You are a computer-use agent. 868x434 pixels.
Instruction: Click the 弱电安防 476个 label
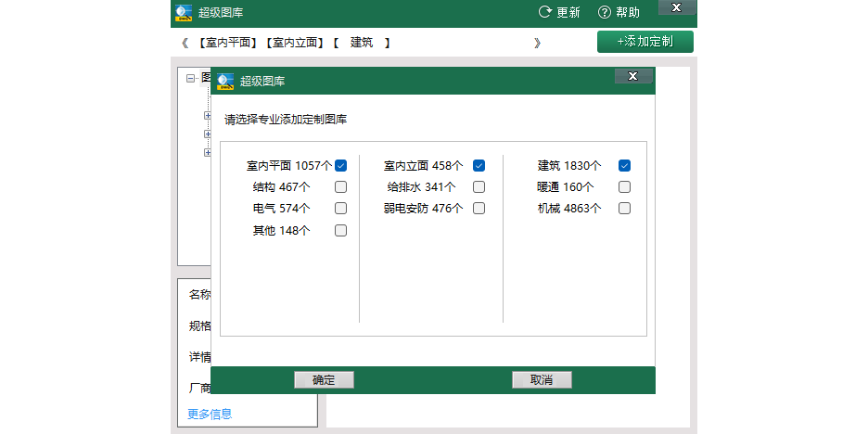tap(423, 209)
